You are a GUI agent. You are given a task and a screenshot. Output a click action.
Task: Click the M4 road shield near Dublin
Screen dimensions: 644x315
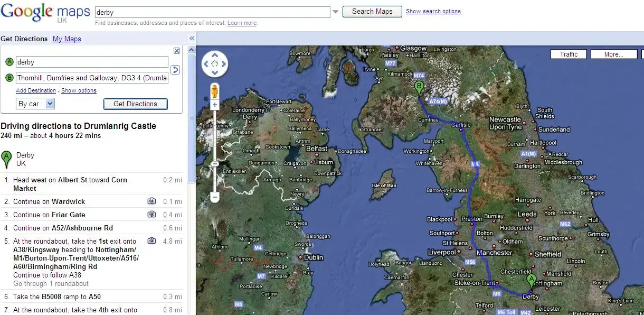(x=258, y=247)
